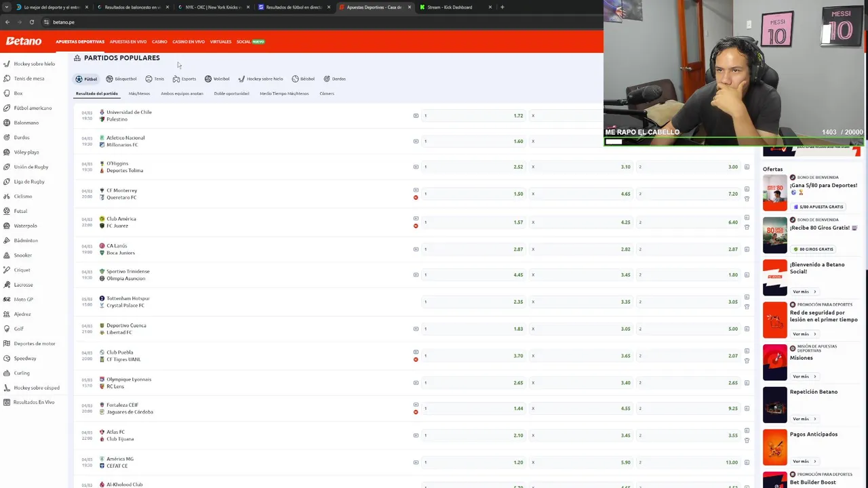Select the Tenis de mesa sidebar icon

tap(7, 79)
